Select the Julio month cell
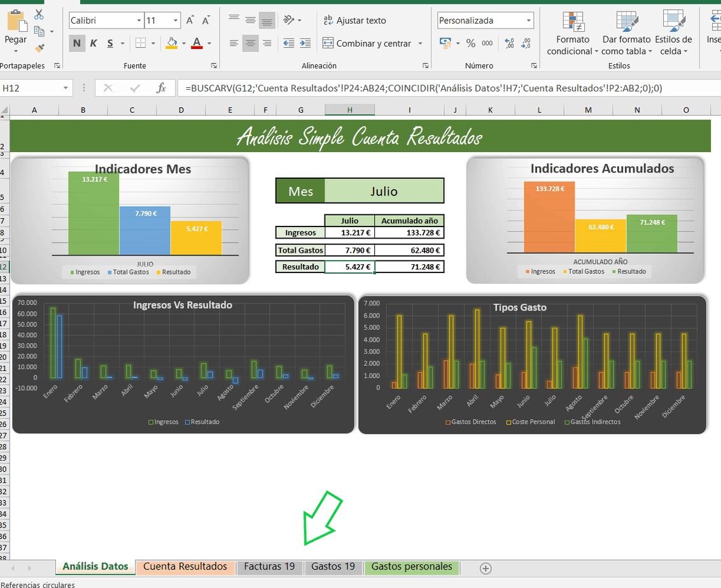 (x=384, y=191)
